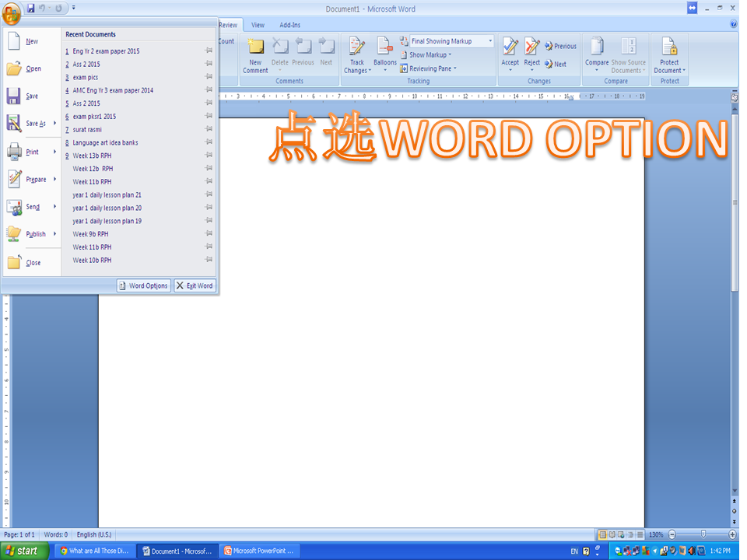
Task: Choose Close in the Office menu
Action: pos(33,263)
